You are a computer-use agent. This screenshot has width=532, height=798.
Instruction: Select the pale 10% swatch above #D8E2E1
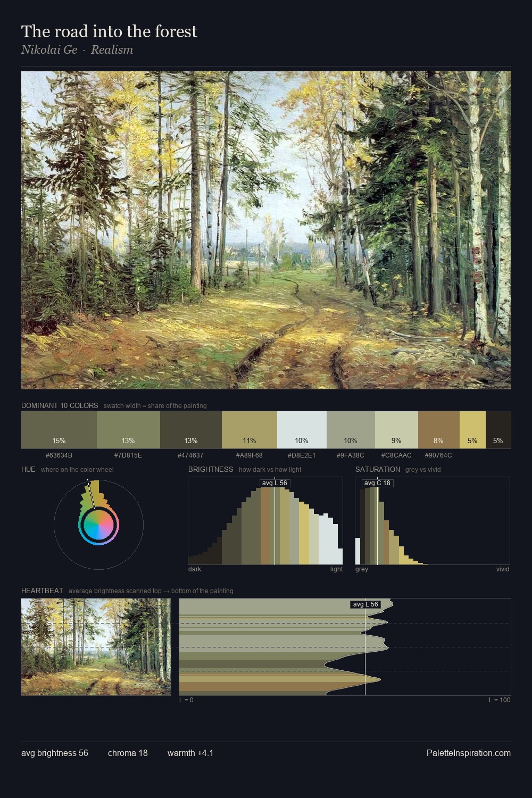pyautogui.click(x=302, y=429)
